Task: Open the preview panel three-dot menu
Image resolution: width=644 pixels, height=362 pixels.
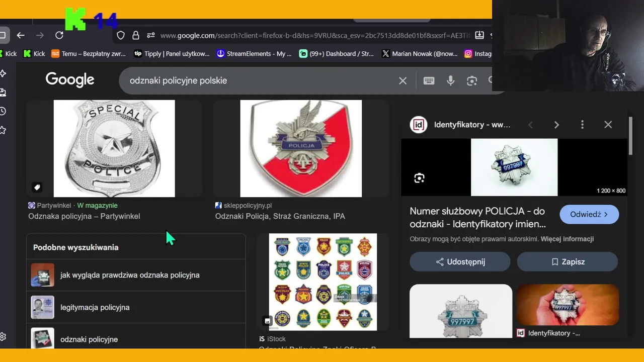Action: (x=582, y=125)
